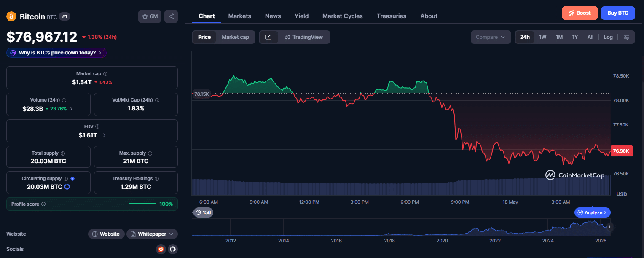Open the Chart tab
Image resolution: width=644 pixels, height=258 pixels.
coord(207,16)
